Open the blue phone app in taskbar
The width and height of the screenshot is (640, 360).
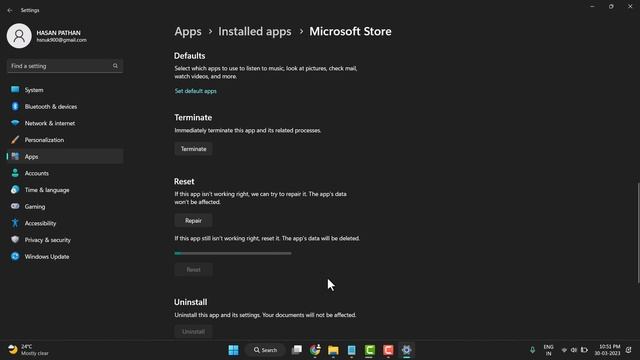tap(351, 350)
